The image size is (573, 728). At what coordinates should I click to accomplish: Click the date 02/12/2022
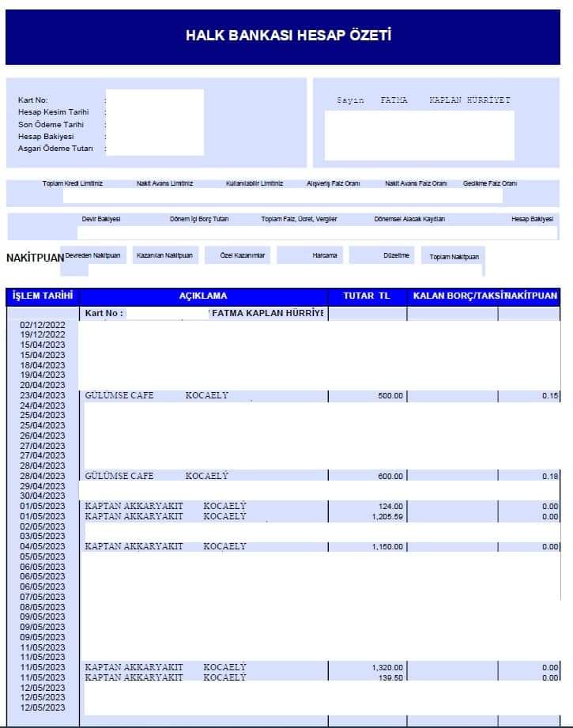coord(43,325)
